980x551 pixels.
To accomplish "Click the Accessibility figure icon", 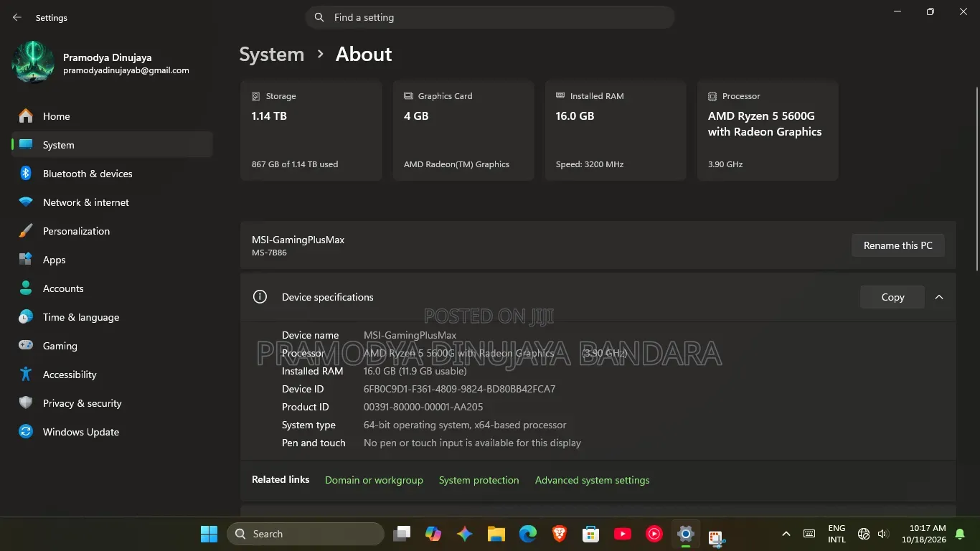I will tap(26, 375).
